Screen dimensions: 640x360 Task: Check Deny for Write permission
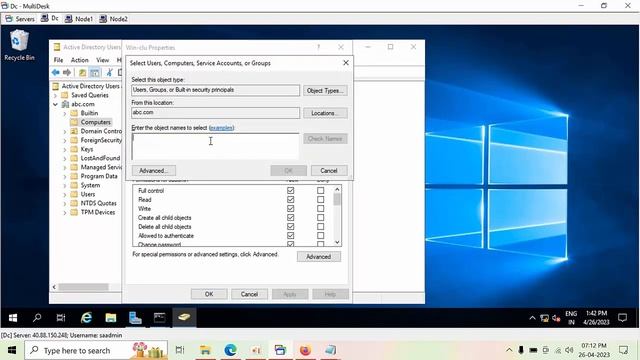[x=320, y=209]
